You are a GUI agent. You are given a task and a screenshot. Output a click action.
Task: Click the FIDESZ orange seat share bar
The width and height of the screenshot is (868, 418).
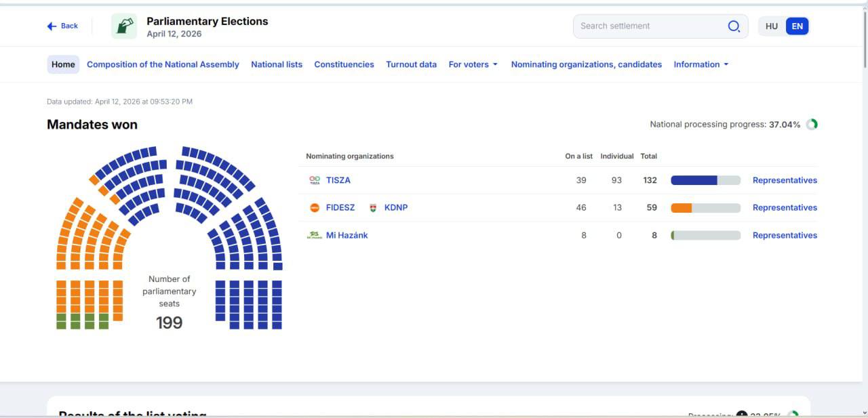pos(682,208)
